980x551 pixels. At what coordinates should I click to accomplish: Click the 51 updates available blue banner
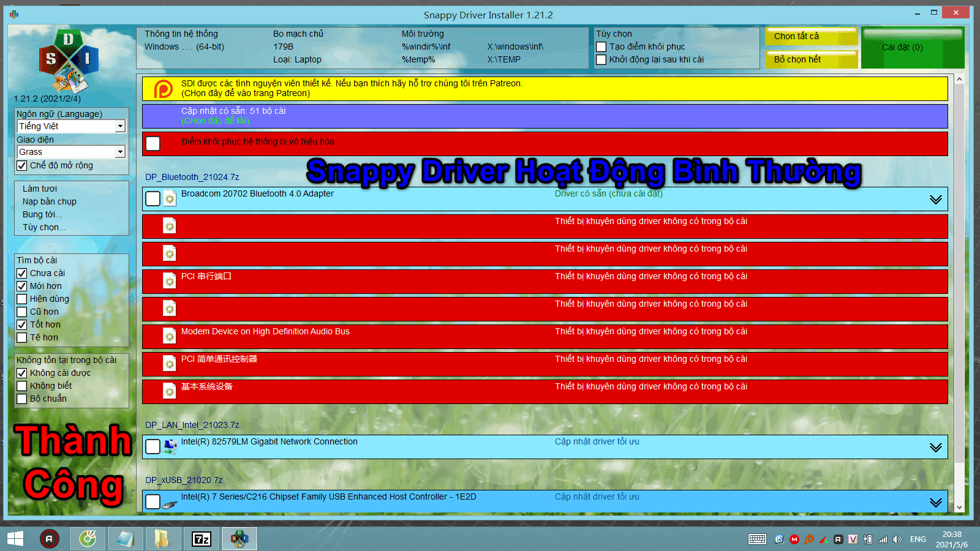click(545, 116)
